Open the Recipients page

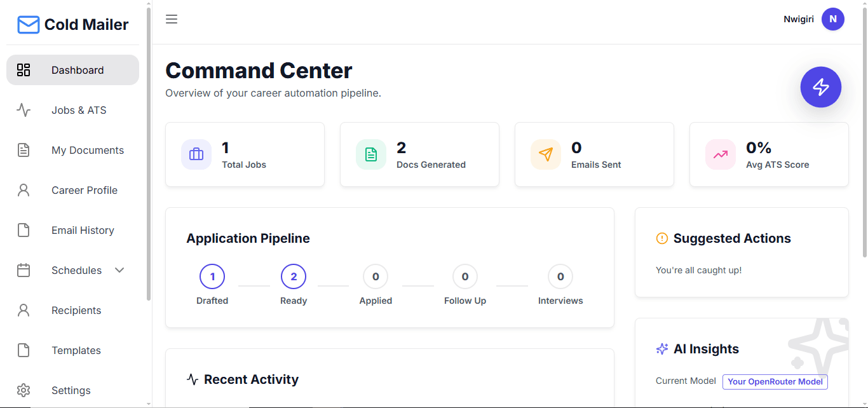pyautogui.click(x=72, y=310)
